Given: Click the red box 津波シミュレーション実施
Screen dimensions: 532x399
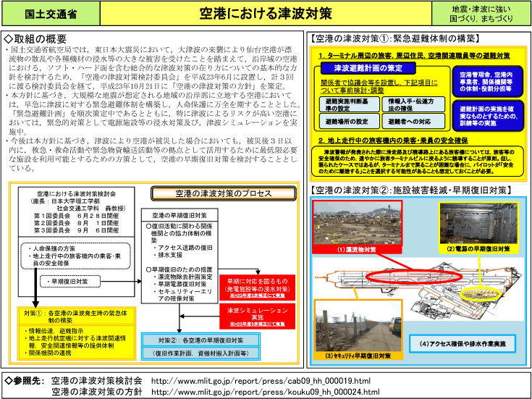Looking at the screenshot, I should [x=258, y=316].
